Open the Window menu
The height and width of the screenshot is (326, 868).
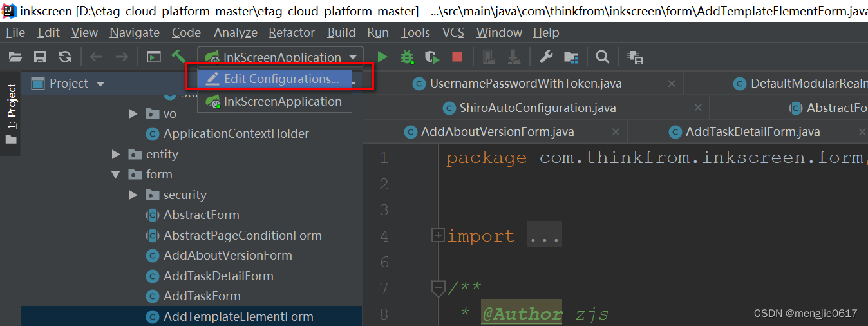click(499, 32)
